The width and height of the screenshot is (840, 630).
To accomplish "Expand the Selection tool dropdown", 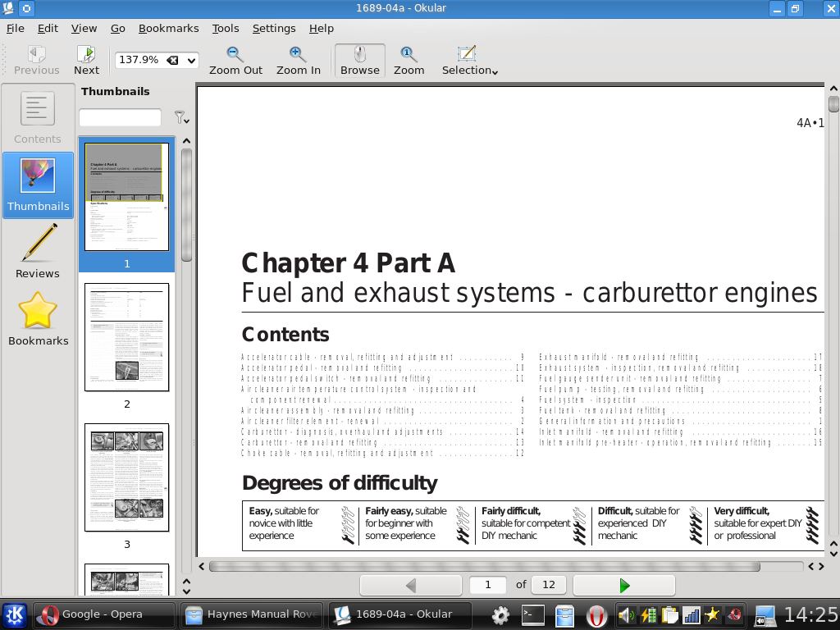I will point(495,71).
